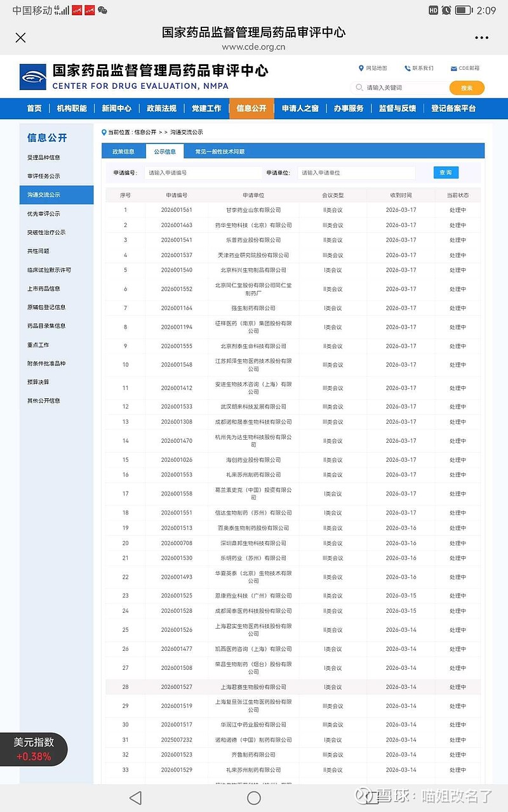Open the 申请人之窗 navigation menu

tap(300, 108)
